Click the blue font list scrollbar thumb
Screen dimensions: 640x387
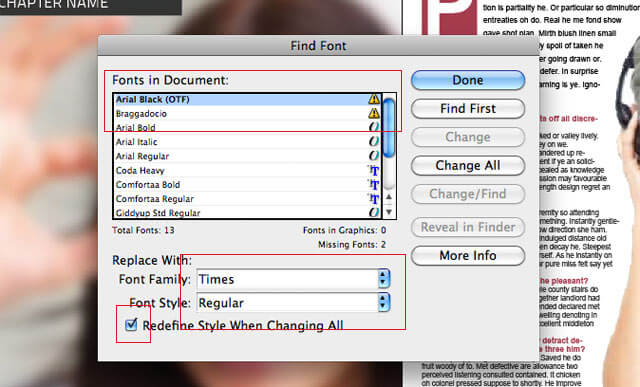tap(389, 127)
